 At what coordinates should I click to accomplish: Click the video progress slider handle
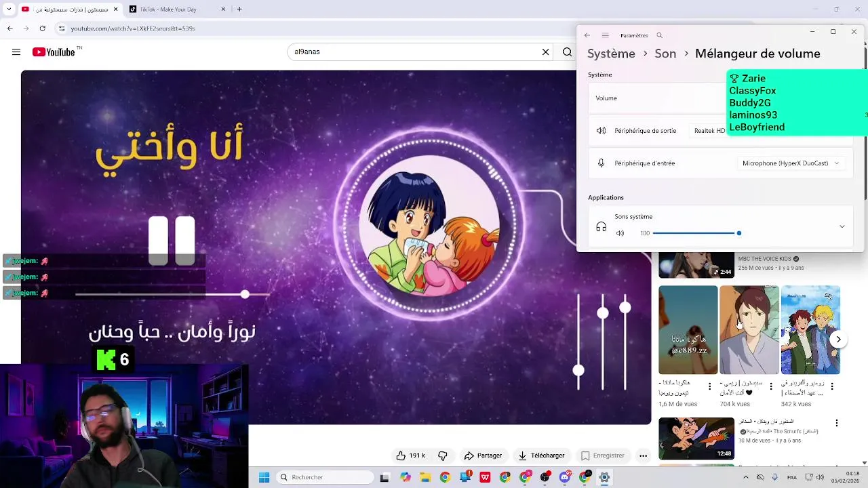pyautogui.click(x=245, y=294)
